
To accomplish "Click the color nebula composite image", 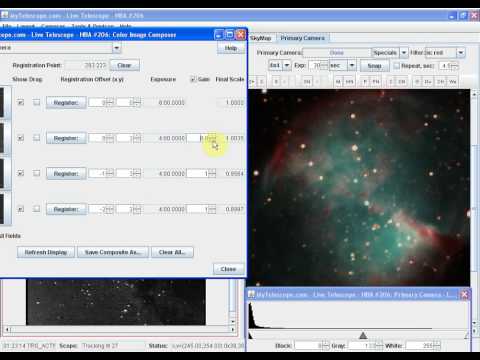I will pos(359,187).
